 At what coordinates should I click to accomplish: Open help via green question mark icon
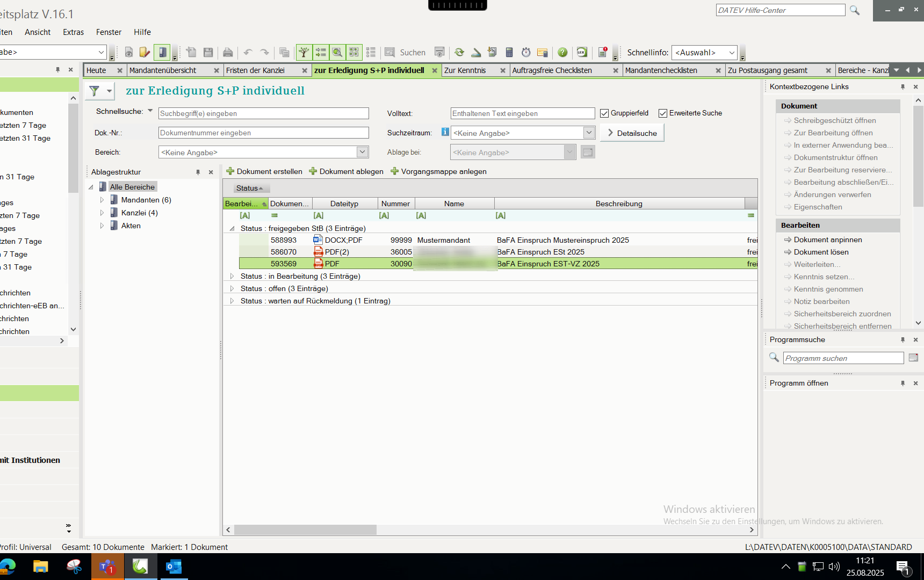click(x=562, y=52)
